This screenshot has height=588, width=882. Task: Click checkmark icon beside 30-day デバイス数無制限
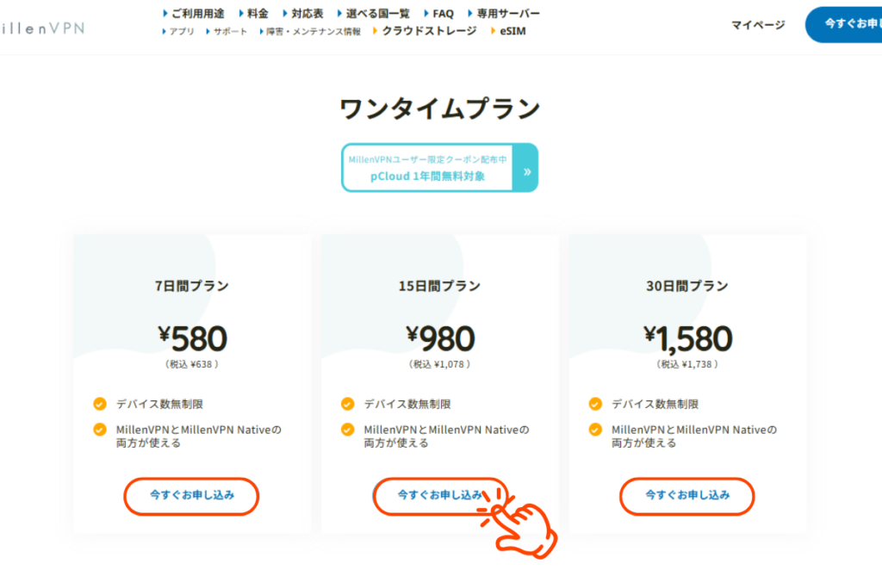(x=595, y=404)
